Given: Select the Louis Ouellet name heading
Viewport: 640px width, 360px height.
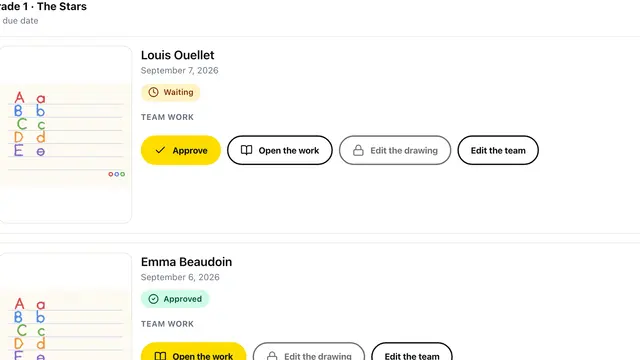Looking at the screenshot, I should [178, 55].
